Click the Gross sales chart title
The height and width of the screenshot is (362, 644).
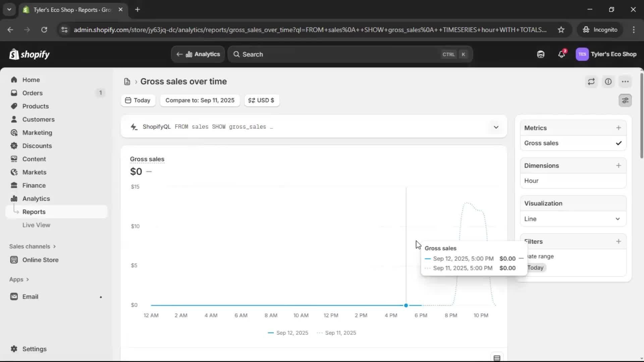pyautogui.click(x=147, y=159)
